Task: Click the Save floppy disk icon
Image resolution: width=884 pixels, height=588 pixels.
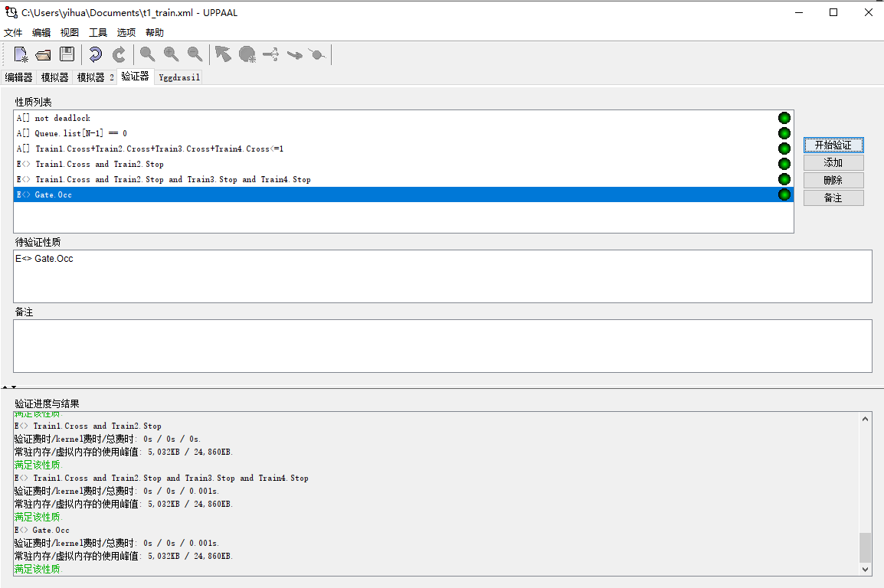Action: pyautogui.click(x=67, y=54)
